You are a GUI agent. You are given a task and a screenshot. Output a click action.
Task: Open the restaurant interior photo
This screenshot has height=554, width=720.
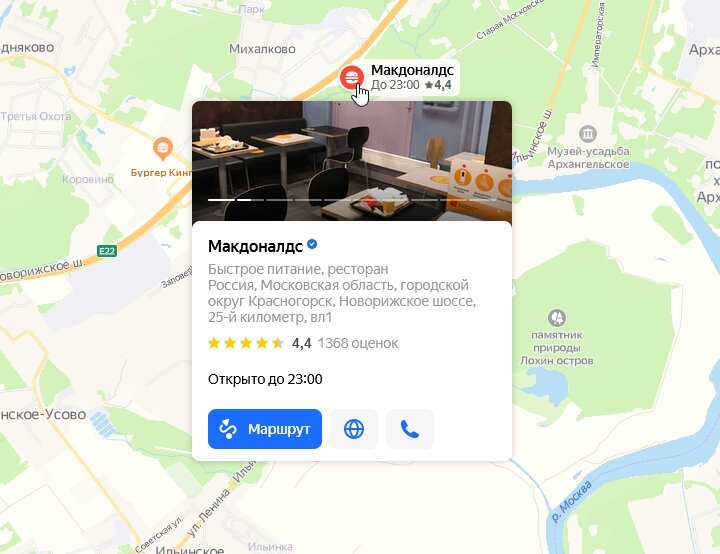click(352, 161)
